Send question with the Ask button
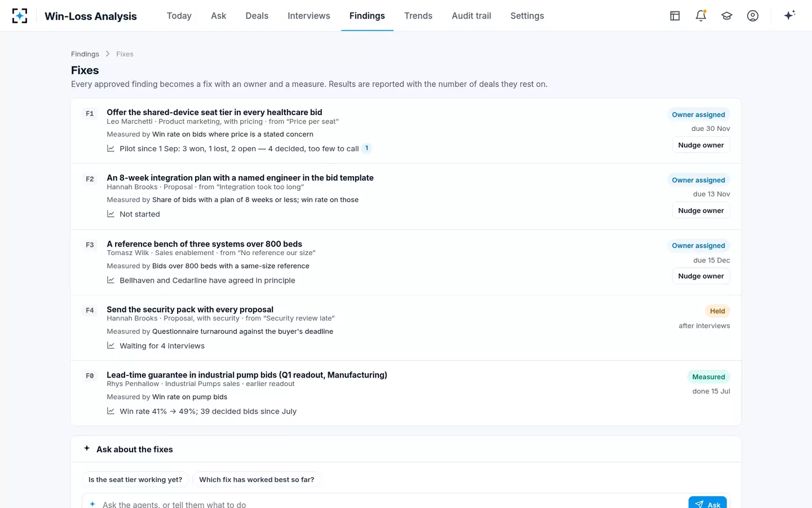This screenshot has height=508, width=812. click(x=708, y=503)
